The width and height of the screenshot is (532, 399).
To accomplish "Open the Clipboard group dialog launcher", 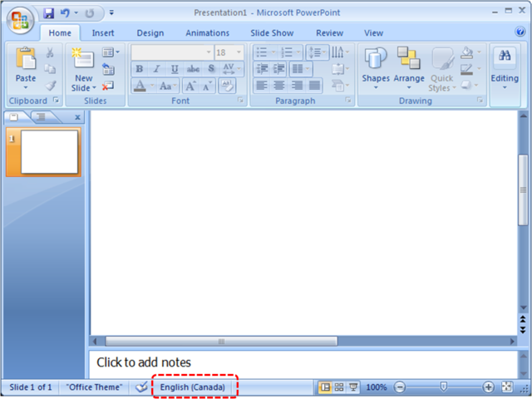I will pyautogui.click(x=56, y=100).
